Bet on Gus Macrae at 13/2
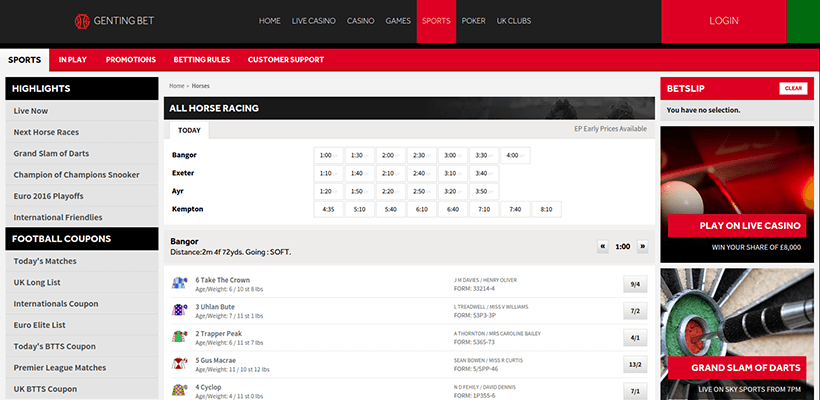 coord(635,364)
